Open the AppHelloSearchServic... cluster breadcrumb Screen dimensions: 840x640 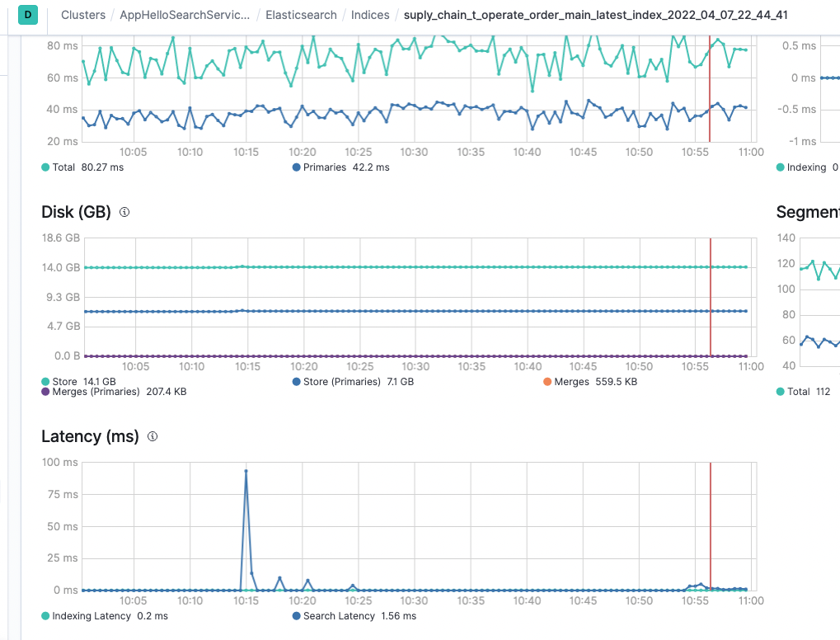tap(184, 15)
